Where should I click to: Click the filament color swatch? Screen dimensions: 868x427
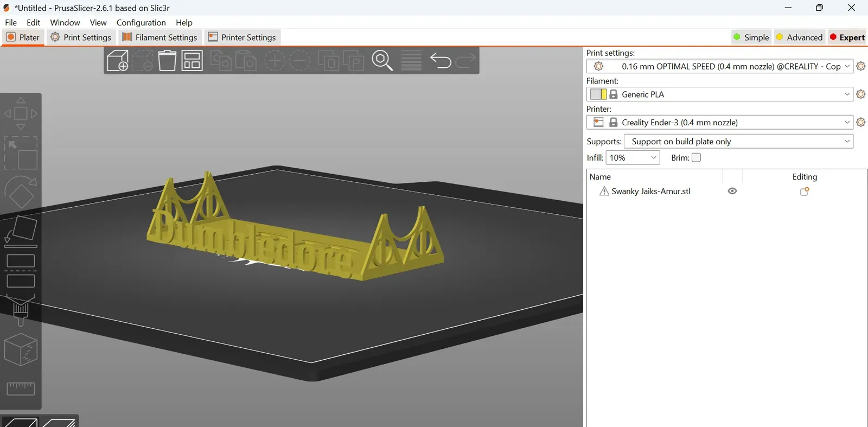point(598,94)
